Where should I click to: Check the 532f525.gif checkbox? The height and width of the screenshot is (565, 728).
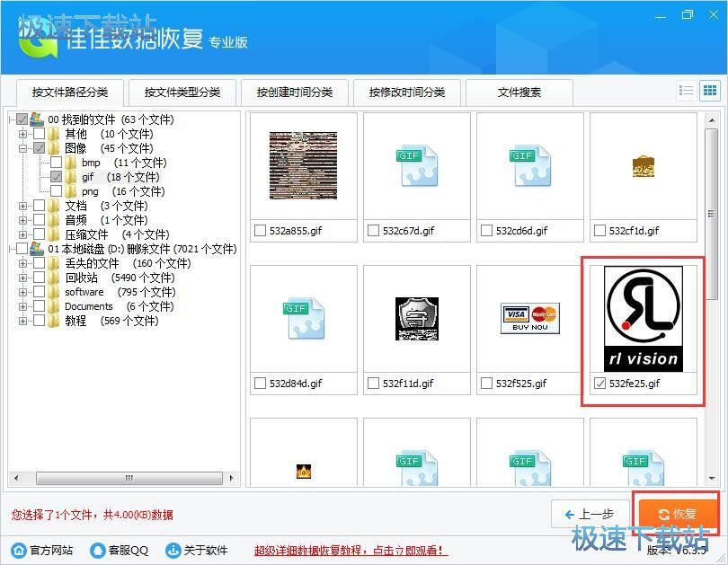(486, 384)
